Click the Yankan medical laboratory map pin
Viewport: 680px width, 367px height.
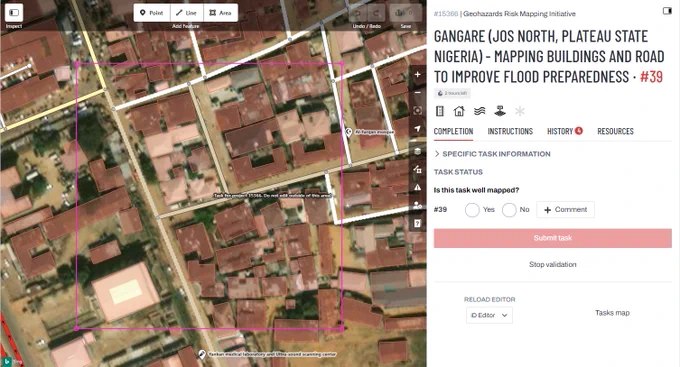click(202, 354)
